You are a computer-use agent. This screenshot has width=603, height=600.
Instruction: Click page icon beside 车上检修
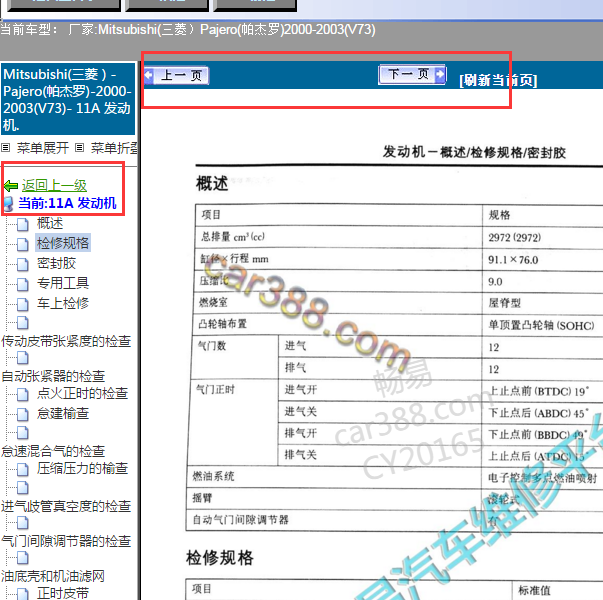[x=23, y=304]
